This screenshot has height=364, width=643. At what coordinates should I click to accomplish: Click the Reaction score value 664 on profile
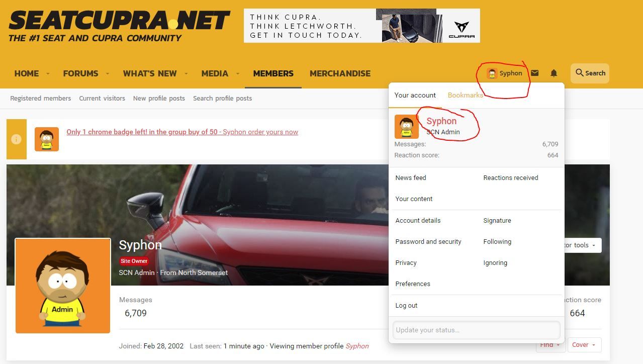(577, 313)
